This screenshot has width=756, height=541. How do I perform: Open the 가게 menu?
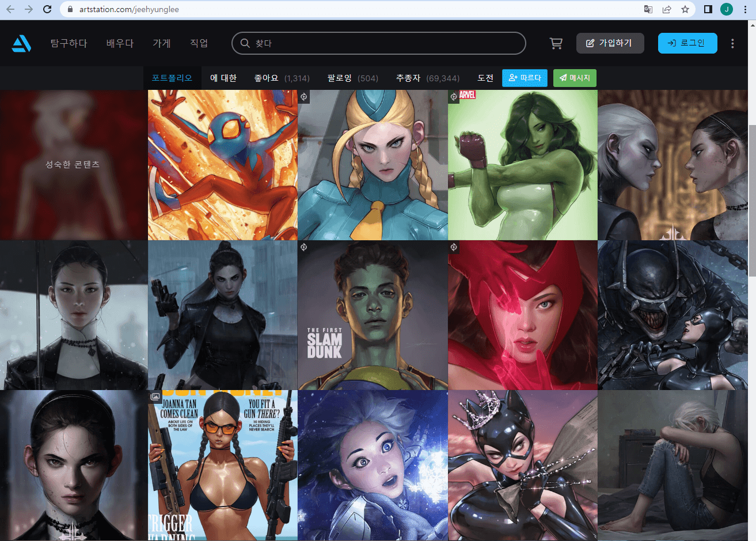click(162, 43)
